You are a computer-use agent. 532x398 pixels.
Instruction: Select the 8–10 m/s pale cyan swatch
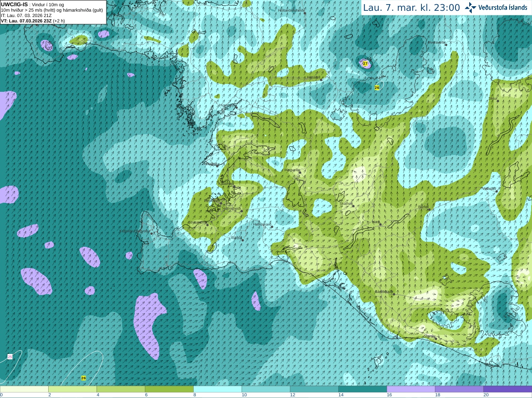tap(217, 389)
